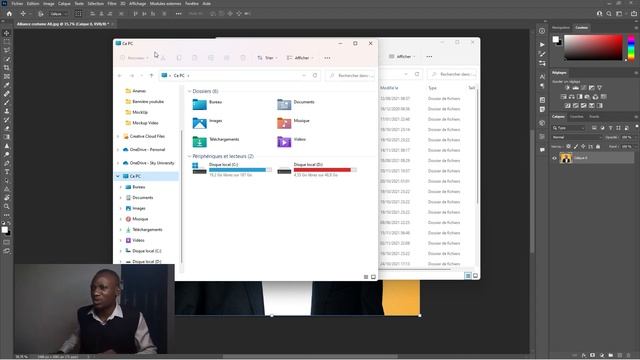Switch to large icons view in Ce PC window
Viewport: 640px width, 360px height.
pyautogui.click(x=373, y=277)
